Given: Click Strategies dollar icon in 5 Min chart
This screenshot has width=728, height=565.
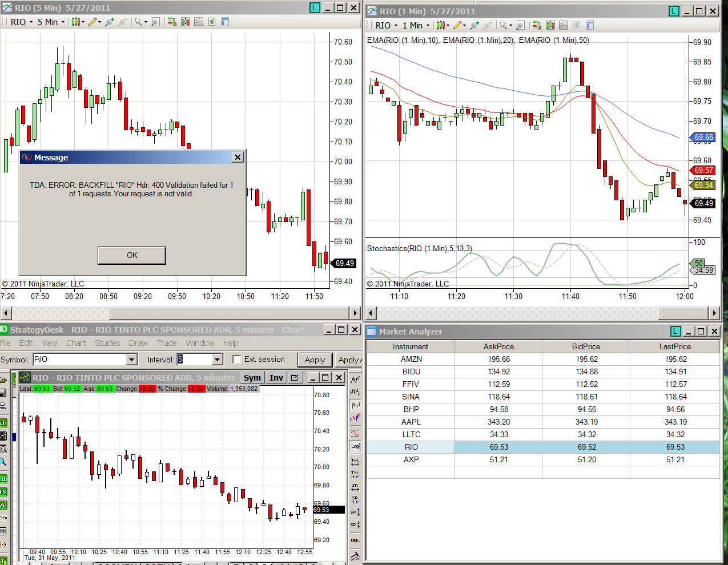Looking at the screenshot, I should [x=212, y=22].
